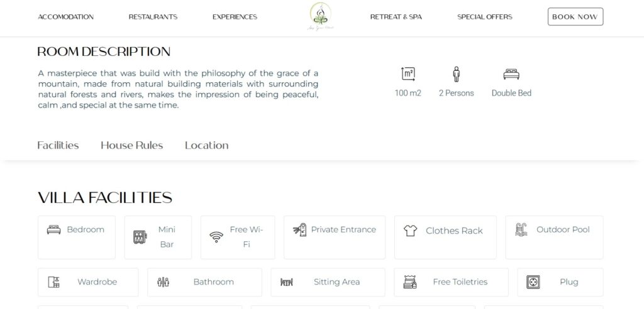This screenshot has width=644, height=309.
Task: Click the Free Wi-Fi signal icon
Action: click(216, 237)
